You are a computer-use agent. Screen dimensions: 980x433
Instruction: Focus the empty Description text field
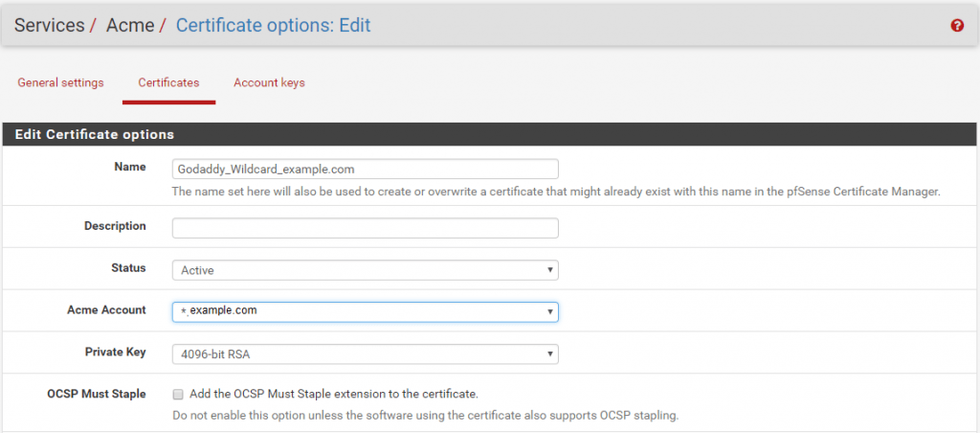tap(365, 228)
